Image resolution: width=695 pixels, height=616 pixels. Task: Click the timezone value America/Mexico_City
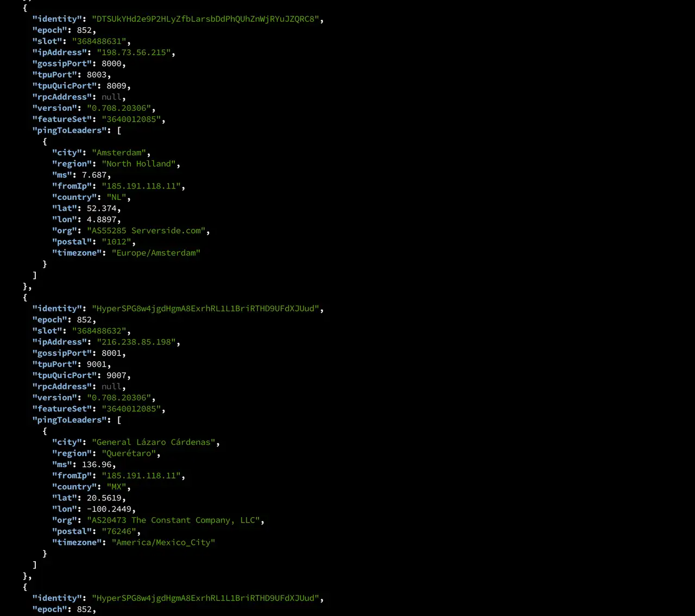point(163,542)
